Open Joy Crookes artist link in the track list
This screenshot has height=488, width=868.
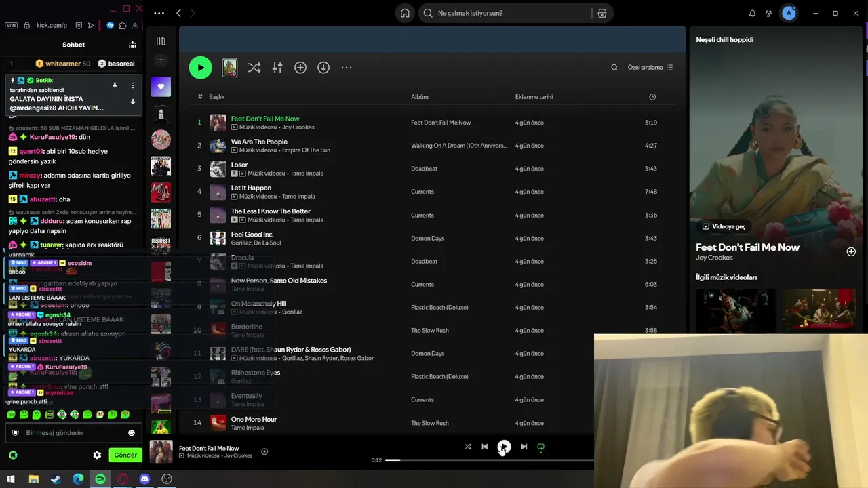[x=298, y=127]
